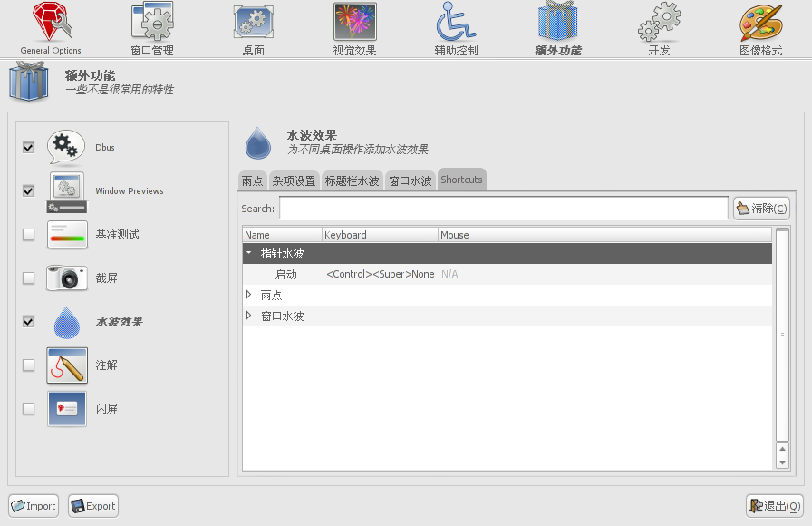The width and height of the screenshot is (812, 526).
Task: Sort by the Keyboard column header
Action: pos(380,235)
